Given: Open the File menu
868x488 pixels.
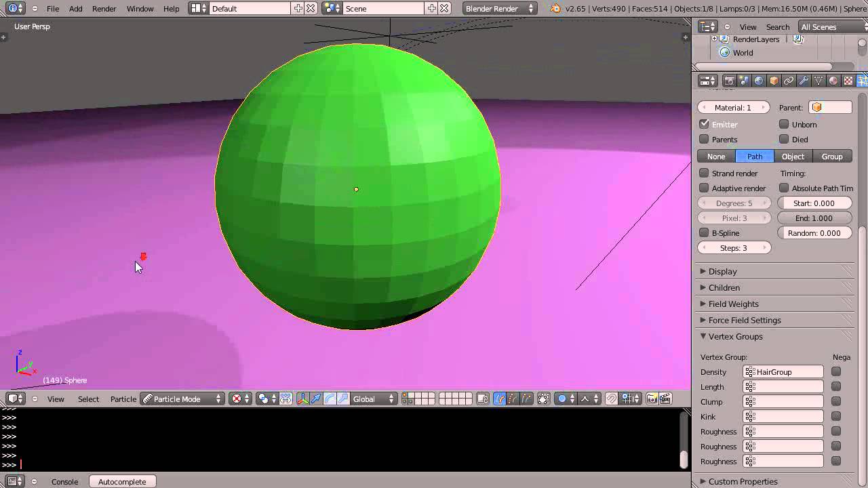Looking at the screenshot, I should click(53, 8).
